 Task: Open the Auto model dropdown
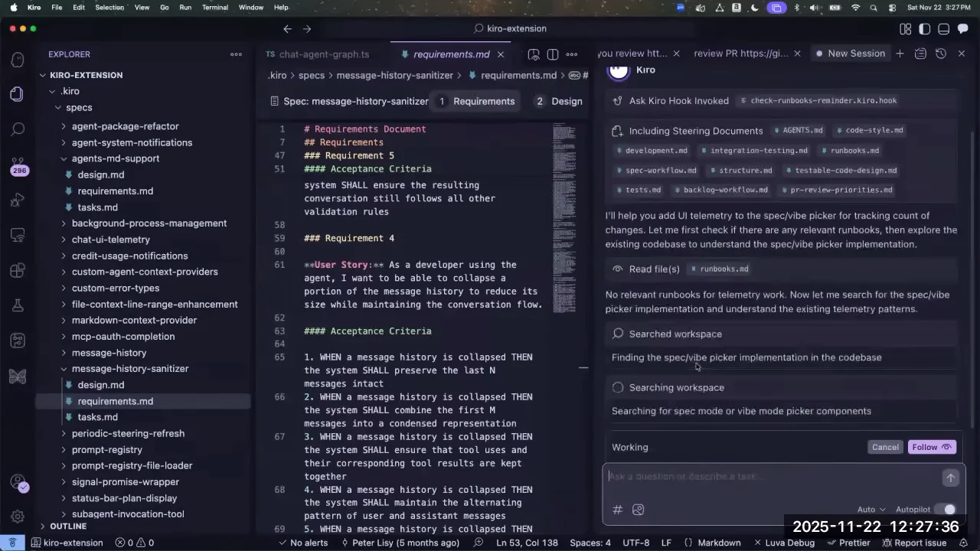(x=871, y=510)
